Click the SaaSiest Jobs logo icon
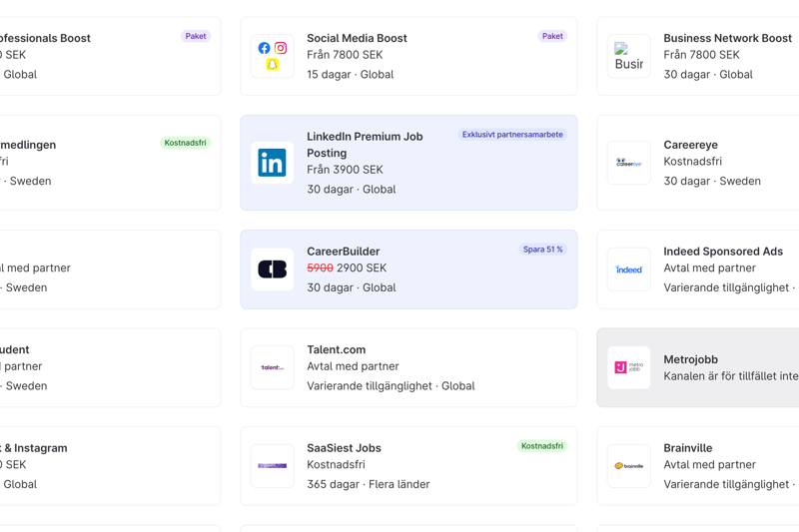The width and height of the screenshot is (799, 532). (272, 466)
